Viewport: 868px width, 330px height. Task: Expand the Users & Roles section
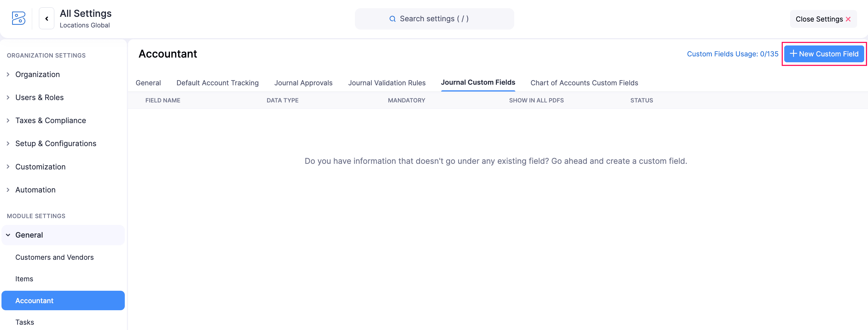tap(39, 97)
